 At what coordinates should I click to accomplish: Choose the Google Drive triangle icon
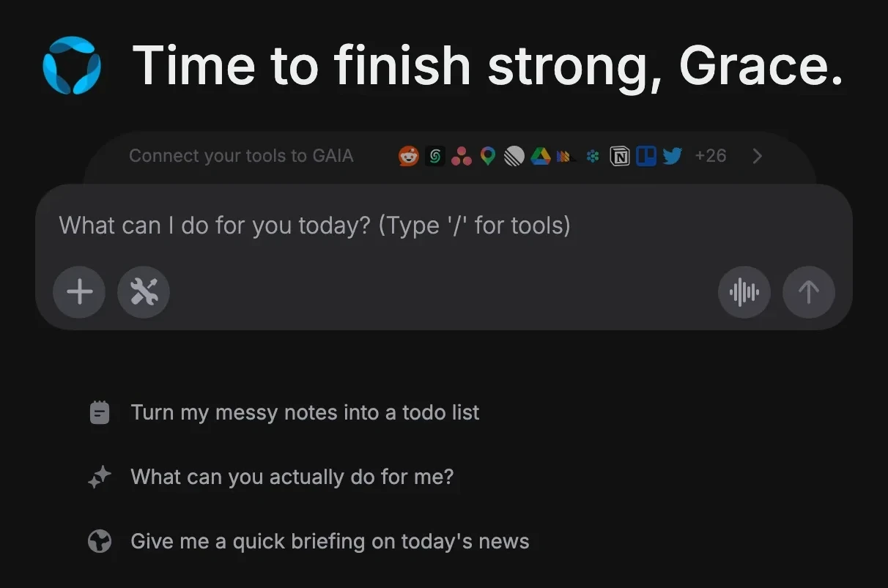541,156
